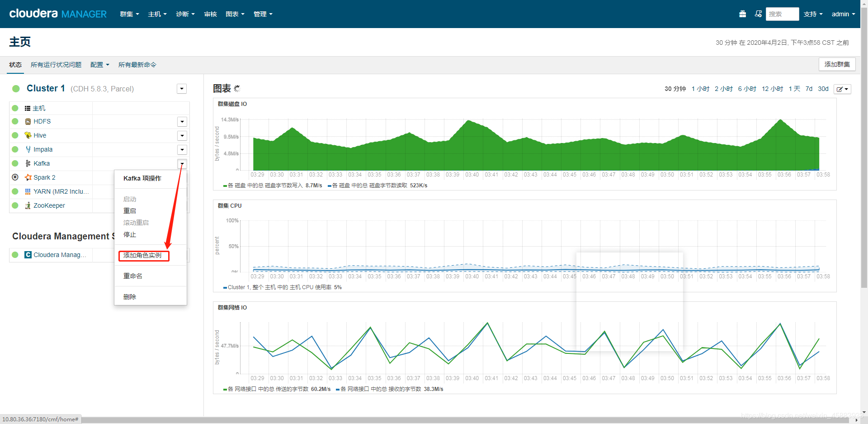Click Cluster 1 green health status dot
The image size is (868, 424).
point(16,89)
